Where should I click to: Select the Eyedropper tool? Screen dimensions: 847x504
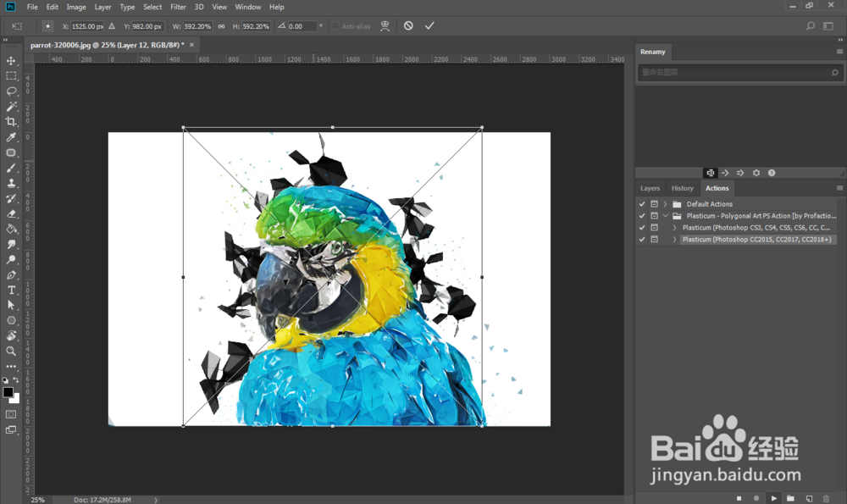click(x=11, y=137)
